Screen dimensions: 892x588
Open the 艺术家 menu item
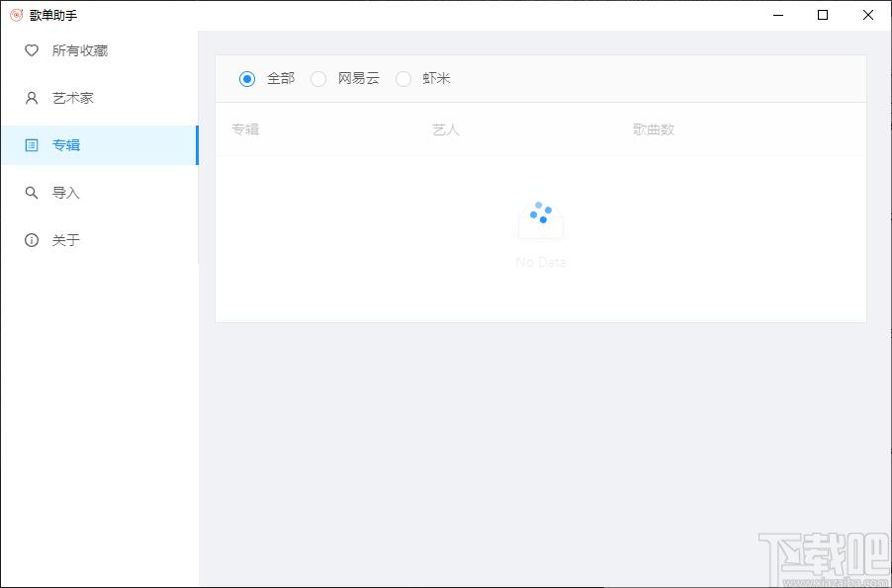pos(99,98)
